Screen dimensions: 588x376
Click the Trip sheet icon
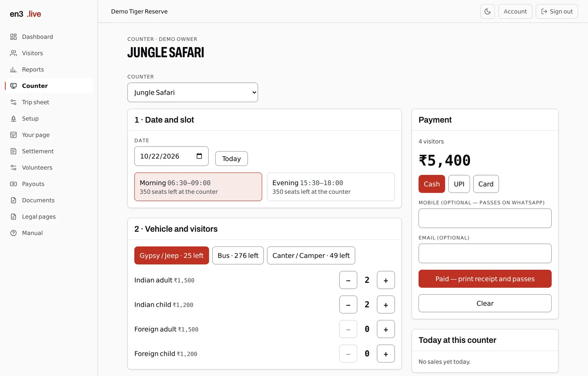click(x=14, y=102)
